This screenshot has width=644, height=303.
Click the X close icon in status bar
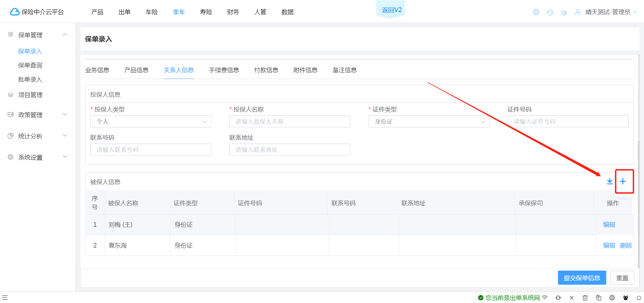[572, 298]
